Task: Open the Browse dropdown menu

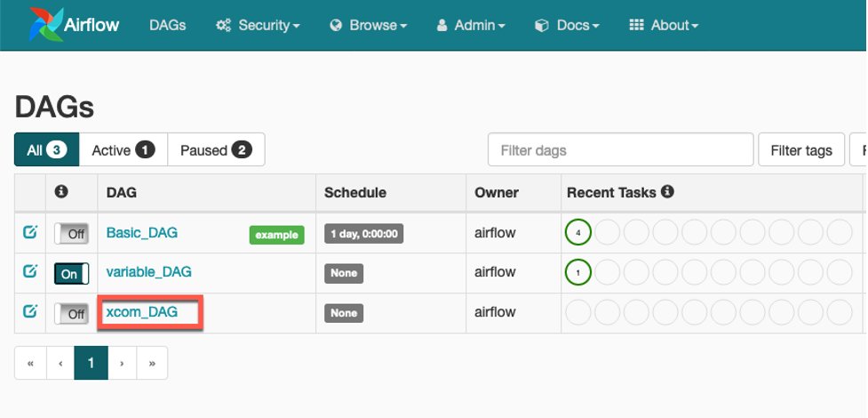Action: [368, 26]
